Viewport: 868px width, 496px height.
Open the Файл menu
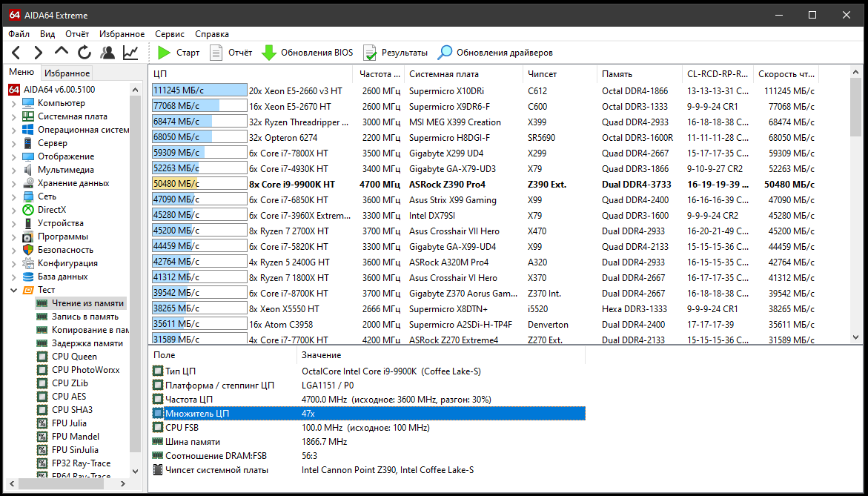19,34
